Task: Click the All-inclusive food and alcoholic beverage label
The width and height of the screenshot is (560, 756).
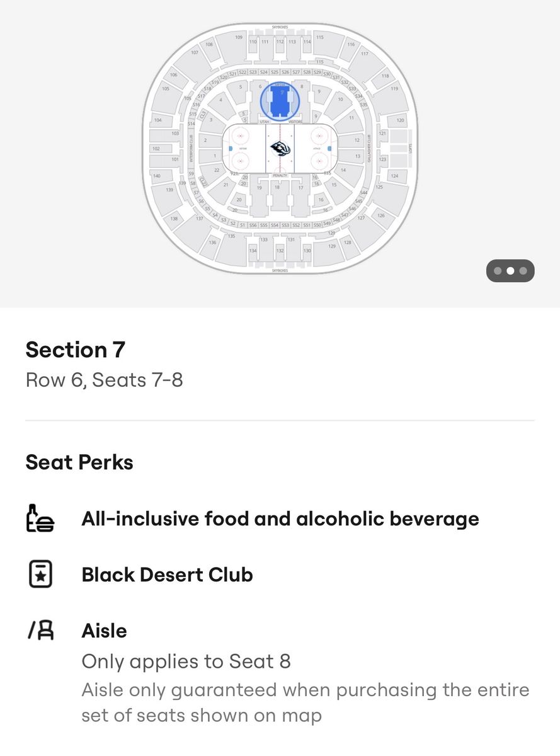Action: point(280,519)
